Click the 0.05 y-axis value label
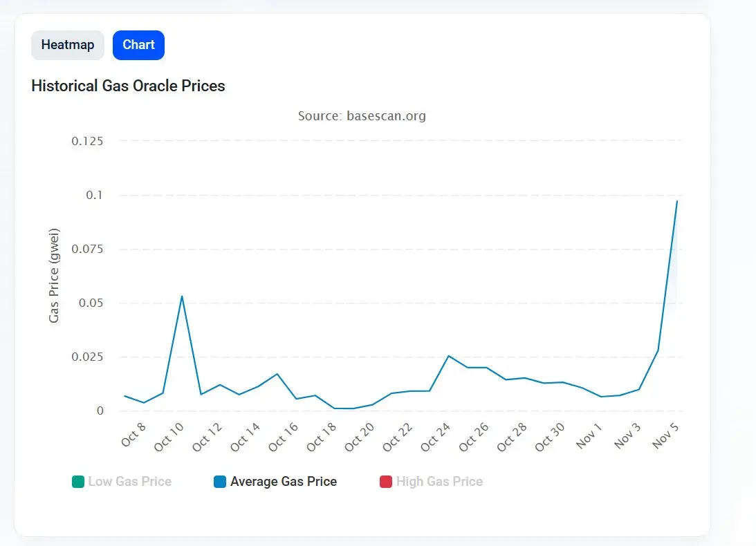This screenshot has width=756, height=546. [x=91, y=303]
